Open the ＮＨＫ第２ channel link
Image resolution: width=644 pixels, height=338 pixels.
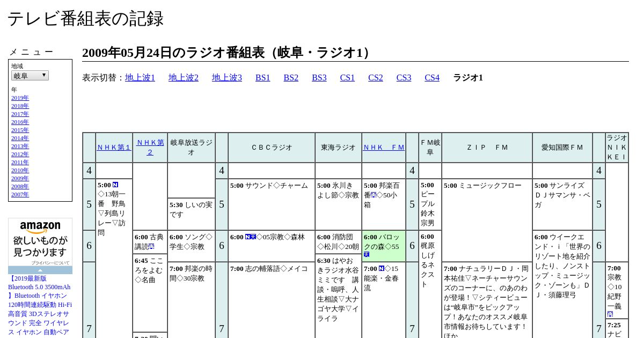pyautogui.click(x=150, y=148)
